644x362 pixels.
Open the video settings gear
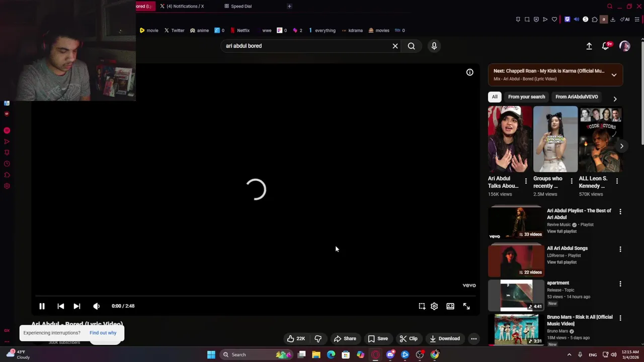[x=434, y=306]
